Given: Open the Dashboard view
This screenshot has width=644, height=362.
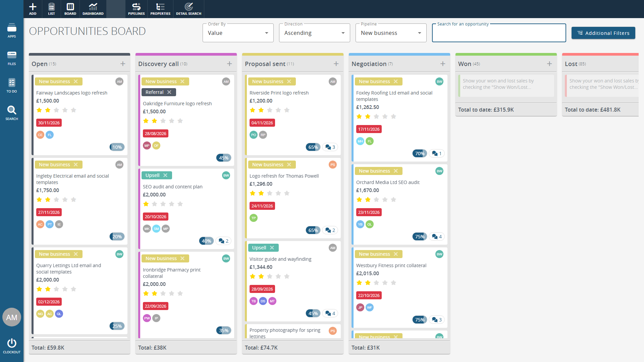Looking at the screenshot, I should pos(93,9).
